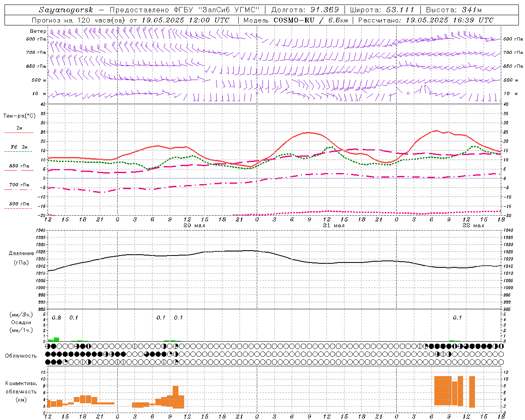Screen dimensions: 525x420
Task: Click the 'Td 2м' dew point legend
Action: coord(19,147)
